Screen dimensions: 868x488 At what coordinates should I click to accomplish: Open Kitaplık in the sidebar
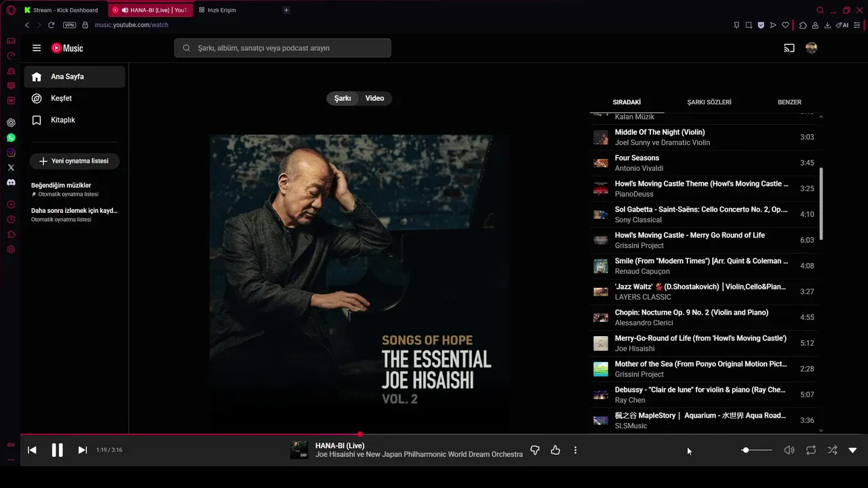tap(75, 120)
